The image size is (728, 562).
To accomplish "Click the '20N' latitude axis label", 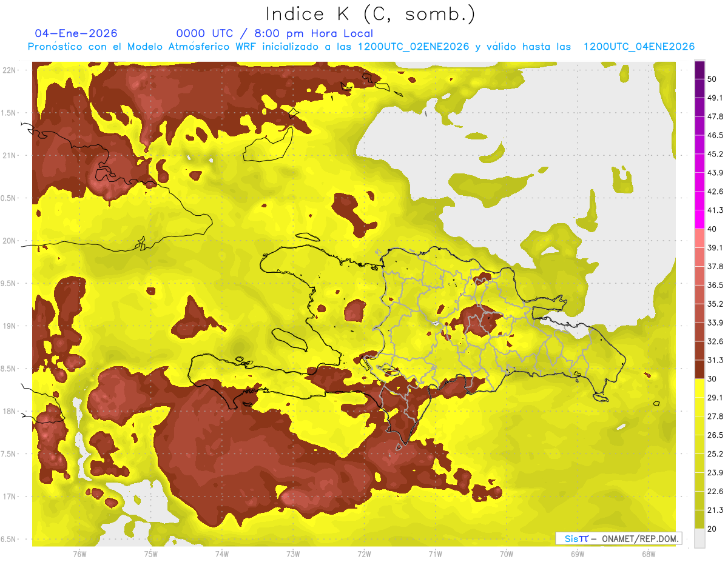I will click(10, 241).
